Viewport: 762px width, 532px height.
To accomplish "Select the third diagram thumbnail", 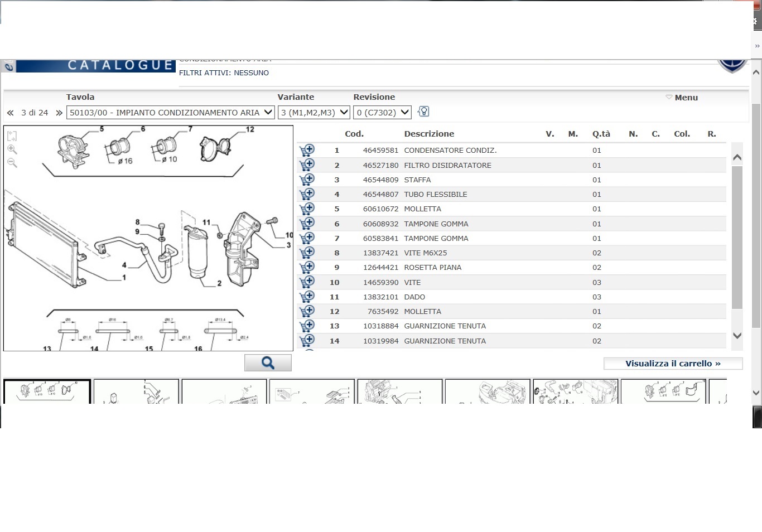I will coord(224,391).
